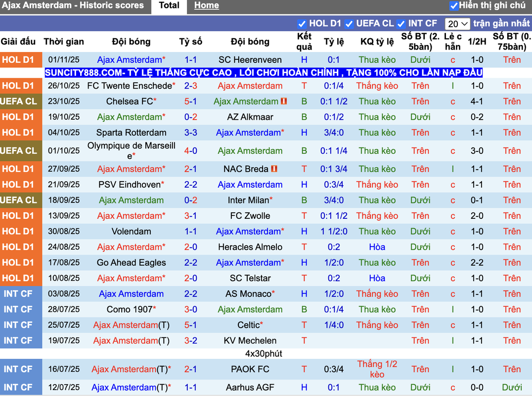Open Celtic team link
The height and width of the screenshot is (396, 532).
coord(248,325)
